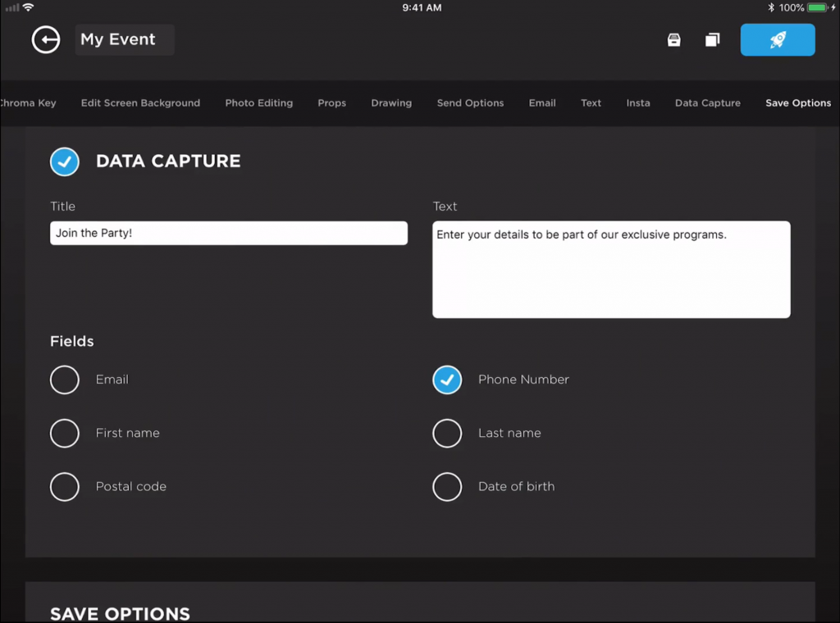Open the archive icon in the toolbar
Screen dimensions: 840x623
pyautogui.click(x=673, y=39)
